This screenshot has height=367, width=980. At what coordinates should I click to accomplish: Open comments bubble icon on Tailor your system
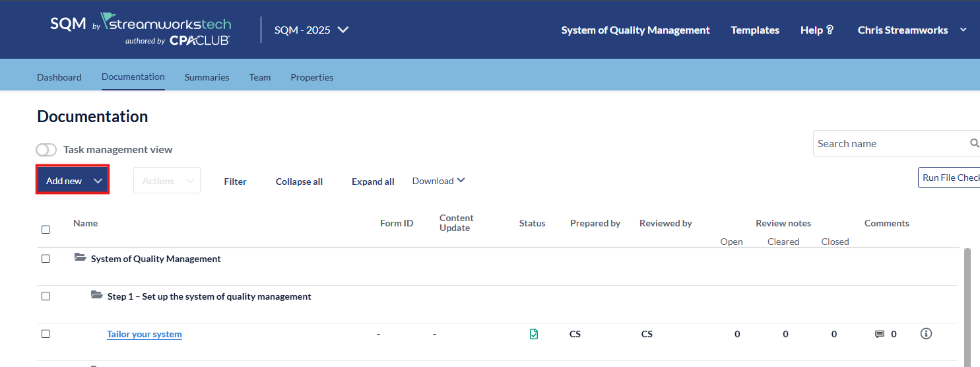[x=879, y=334]
